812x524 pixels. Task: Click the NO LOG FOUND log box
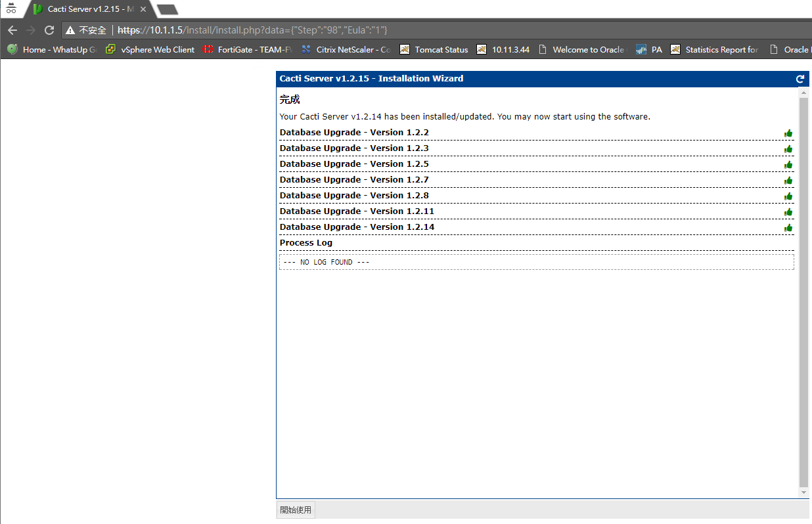[x=537, y=262]
